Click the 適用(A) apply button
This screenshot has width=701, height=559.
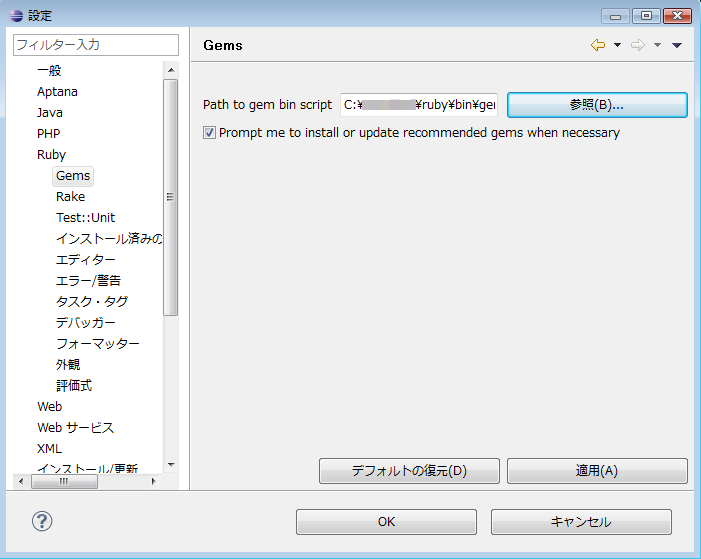pos(597,471)
